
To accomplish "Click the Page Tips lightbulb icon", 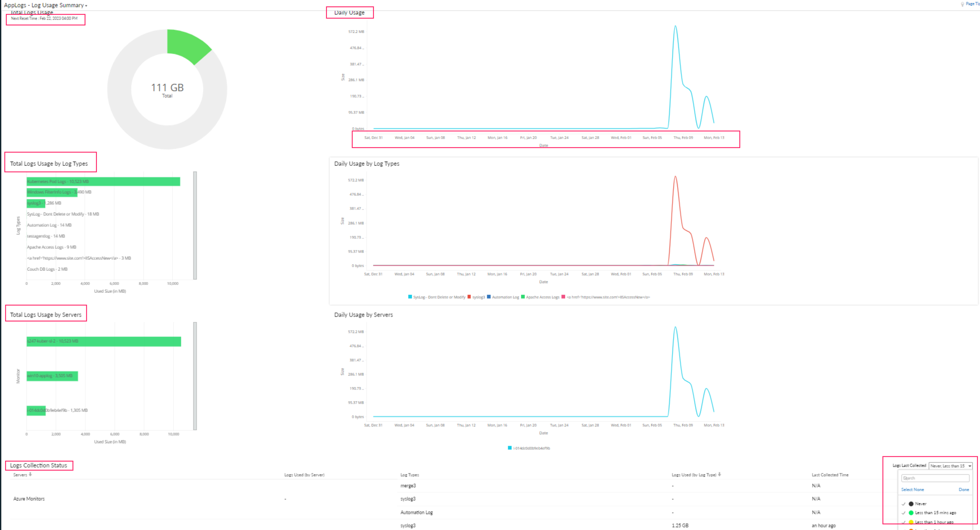I will pos(962,4).
